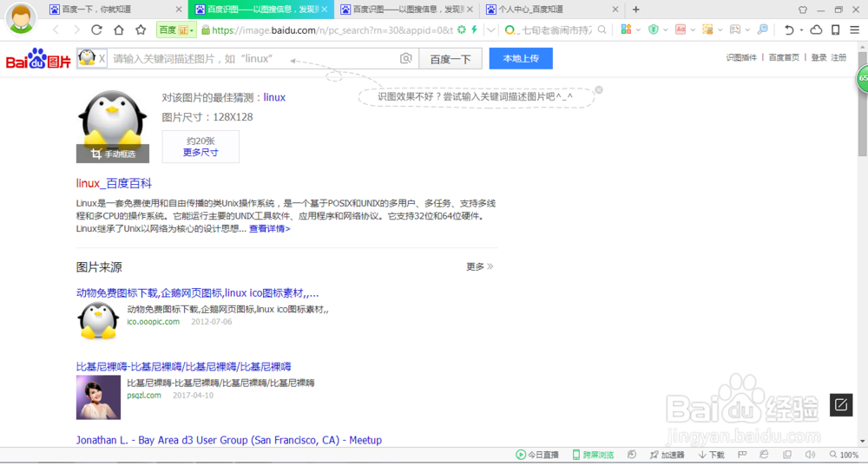Remove the penguin image from search box
Screen dimensions: 868x466
(102, 58)
